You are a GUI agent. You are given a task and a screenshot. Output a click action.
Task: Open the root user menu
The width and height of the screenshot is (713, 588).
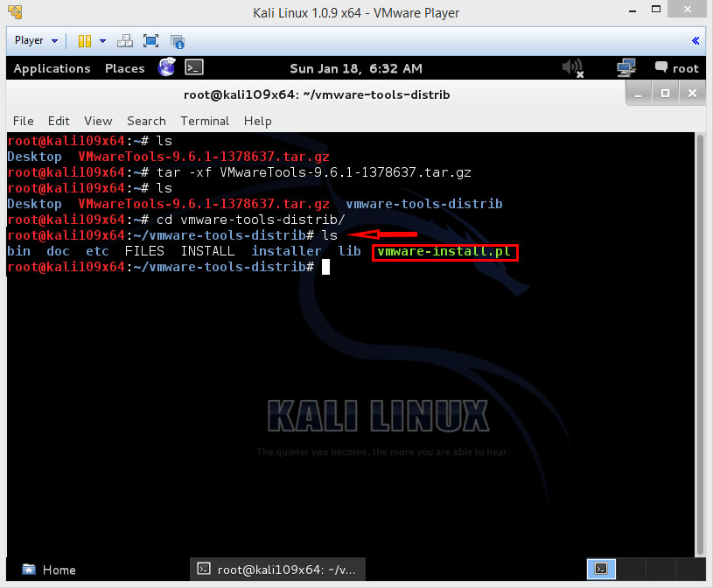pos(676,68)
